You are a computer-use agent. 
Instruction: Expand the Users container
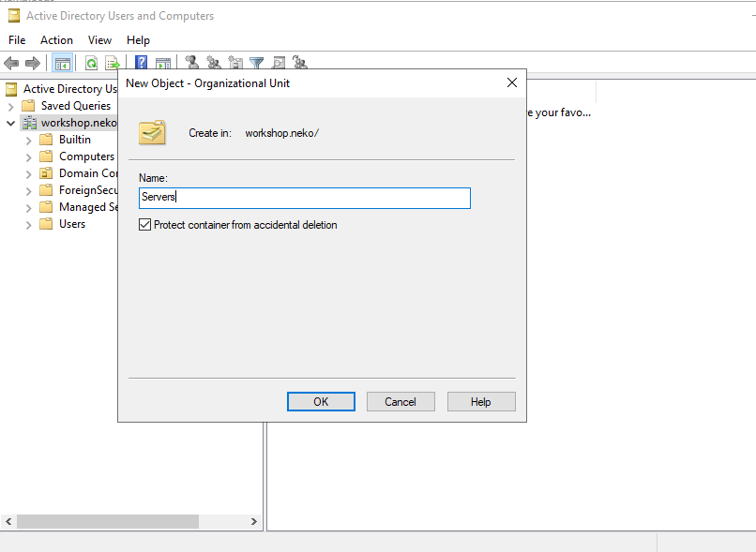click(28, 224)
